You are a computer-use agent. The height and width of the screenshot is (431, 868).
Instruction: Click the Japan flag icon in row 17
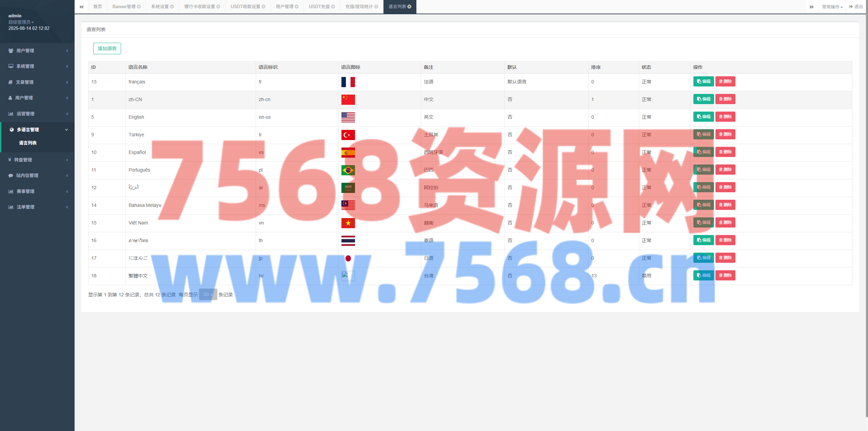(x=348, y=258)
